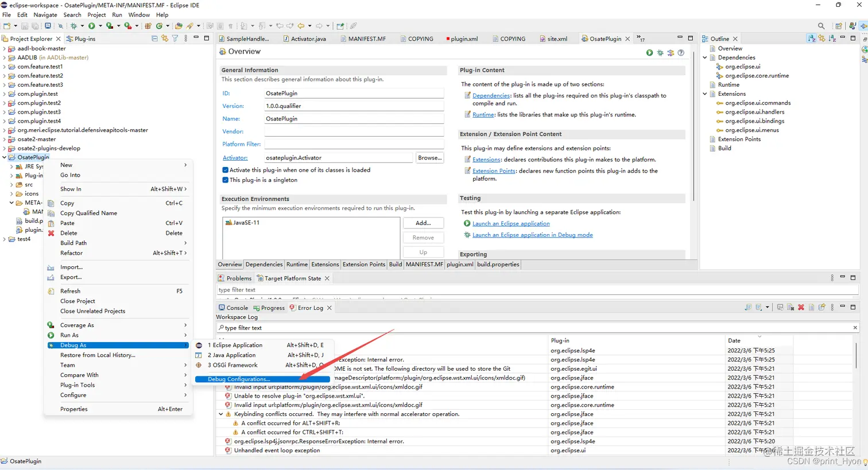Click Collapse All icon in Project Explorer

[x=154, y=38]
